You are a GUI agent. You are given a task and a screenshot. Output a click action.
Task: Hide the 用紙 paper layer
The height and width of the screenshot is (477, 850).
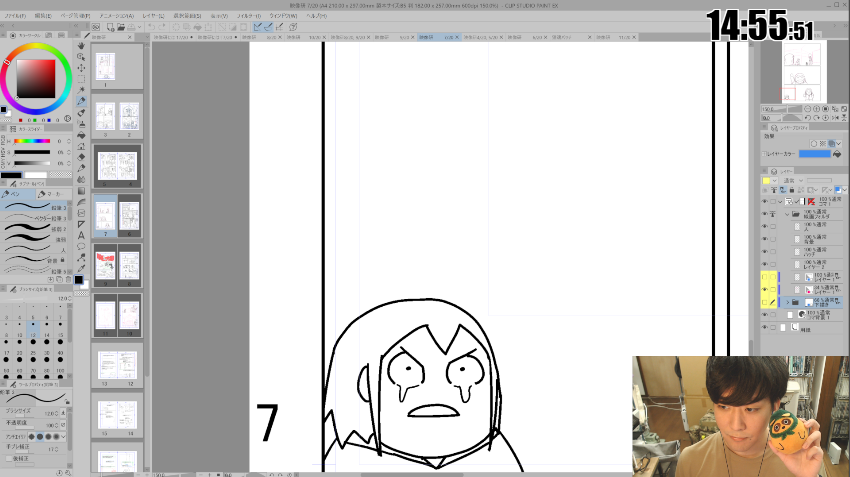tap(765, 327)
